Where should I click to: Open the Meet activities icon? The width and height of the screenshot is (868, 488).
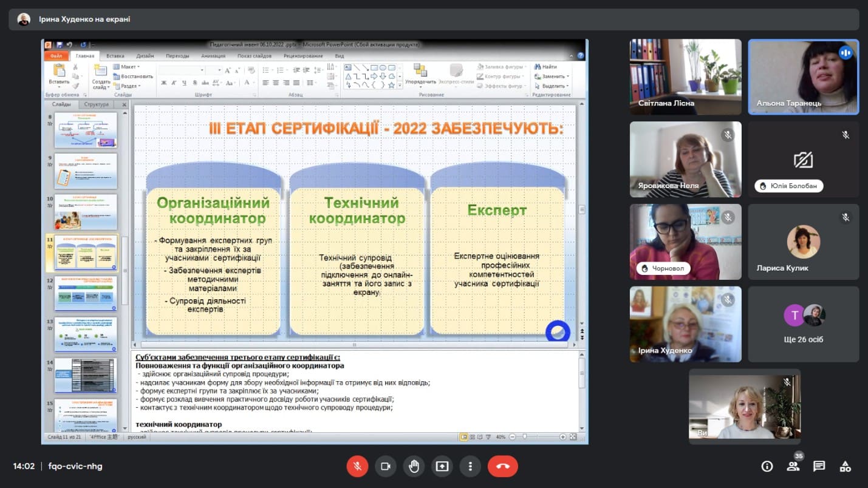tap(845, 466)
